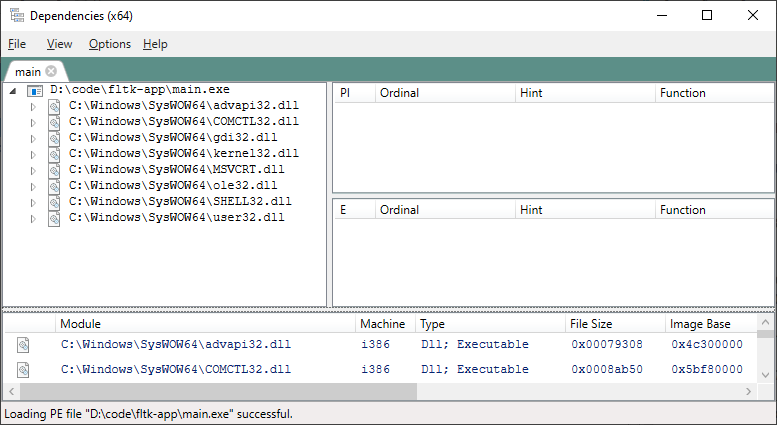The width and height of the screenshot is (777, 425).
Task: Click the main.exe executable icon in tree
Action: pos(35,90)
